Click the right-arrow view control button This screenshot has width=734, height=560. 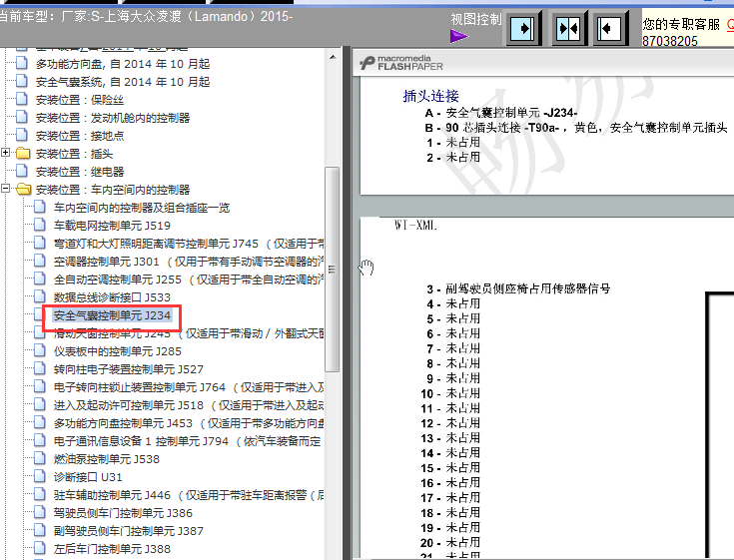(x=522, y=28)
